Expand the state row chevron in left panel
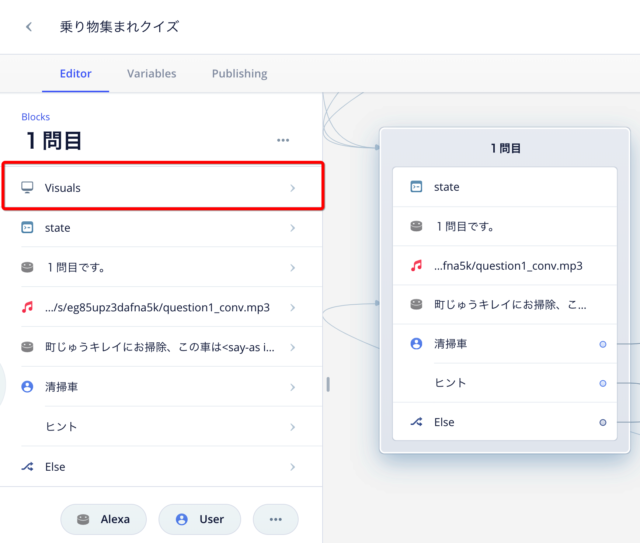Viewport: 640px width, 543px height. tap(292, 228)
